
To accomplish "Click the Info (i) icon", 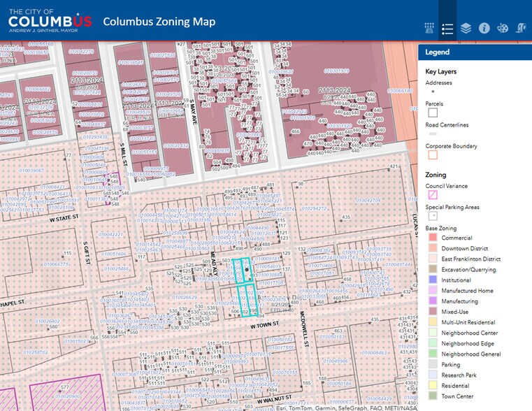I will pyautogui.click(x=484, y=29).
